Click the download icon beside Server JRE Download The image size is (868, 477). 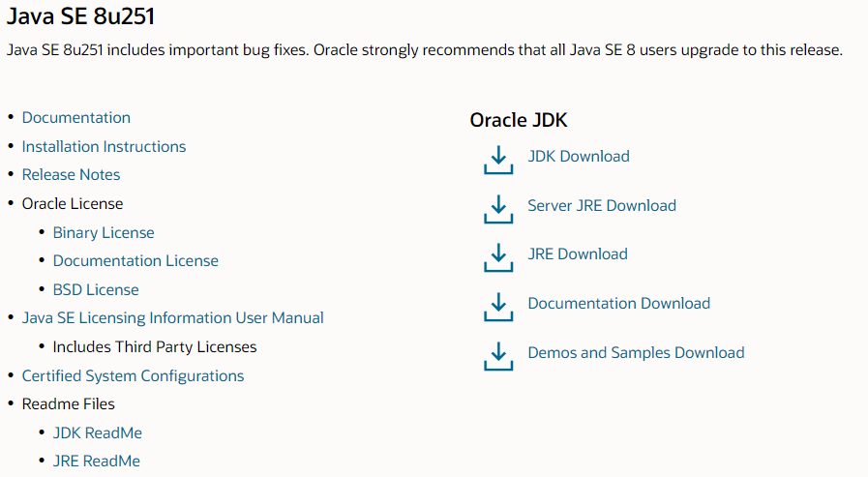coord(497,208)
